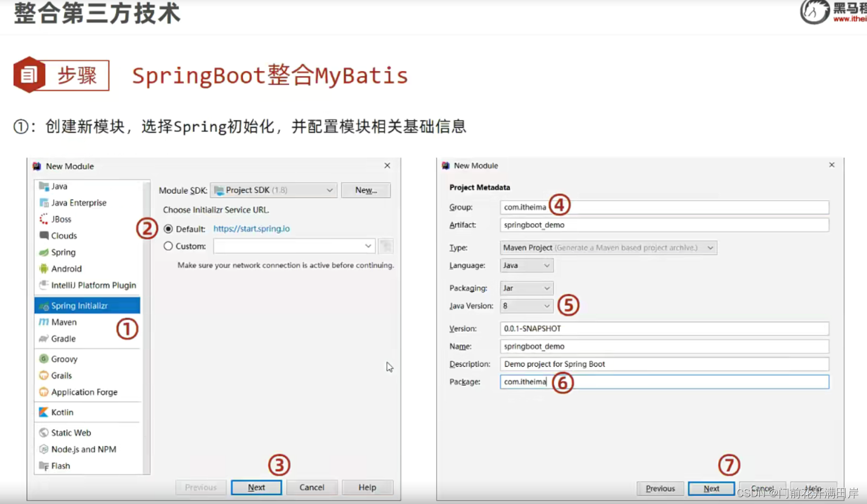Select Java Enterprise icon in list
867x504 pixels.
pos(44,203)
